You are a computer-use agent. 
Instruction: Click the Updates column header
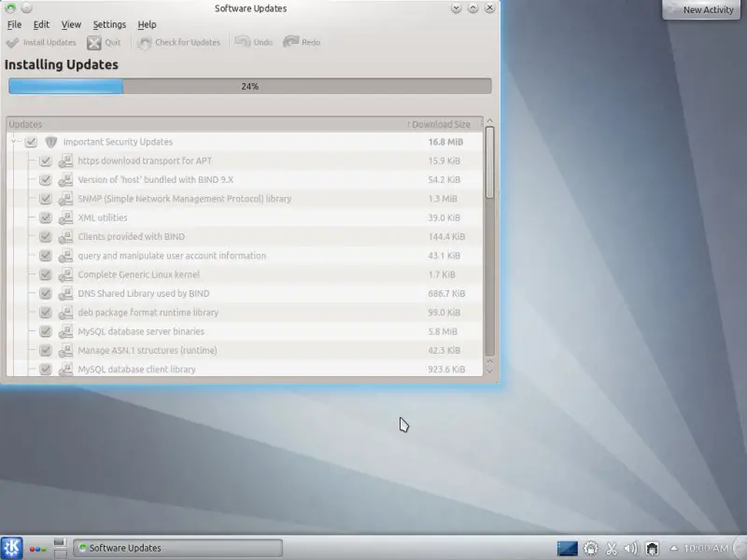(x=204, y=124)
